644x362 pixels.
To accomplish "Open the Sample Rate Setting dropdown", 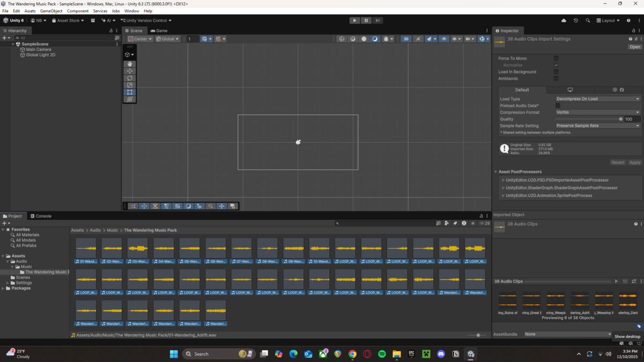I will coord(598,125).
